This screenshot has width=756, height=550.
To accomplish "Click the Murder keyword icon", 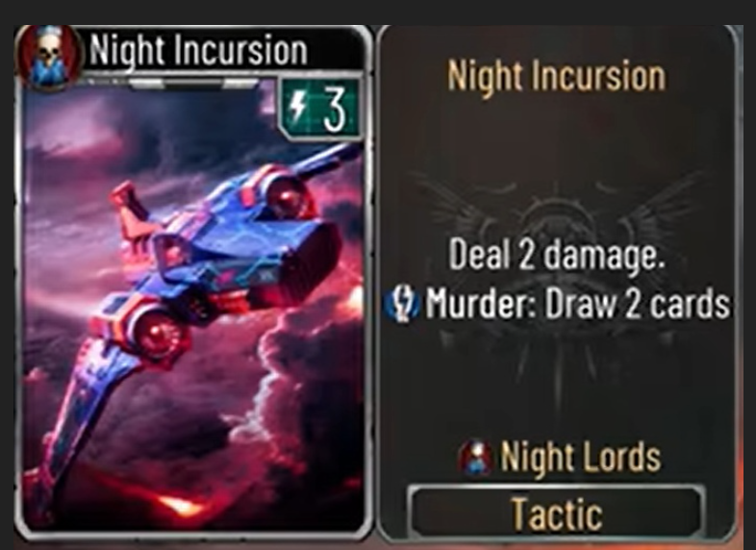I will pos(403,304).
